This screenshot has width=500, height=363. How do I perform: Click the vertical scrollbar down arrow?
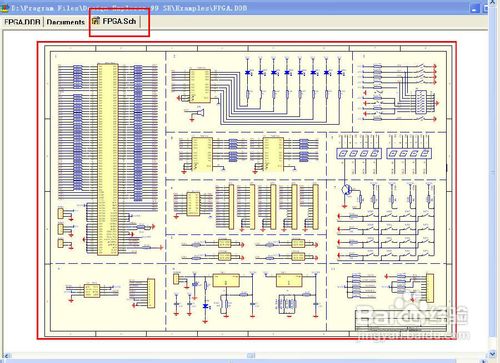[x=492, y=354]
